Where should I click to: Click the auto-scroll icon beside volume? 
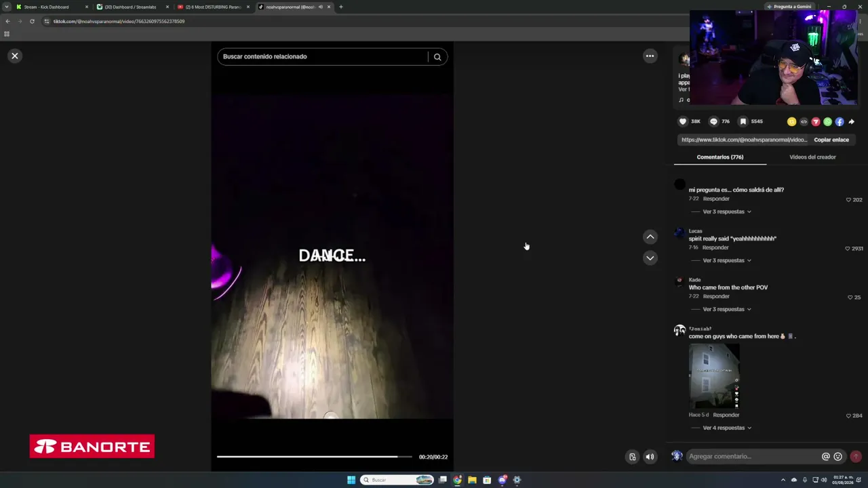click(x=632, y=457)
